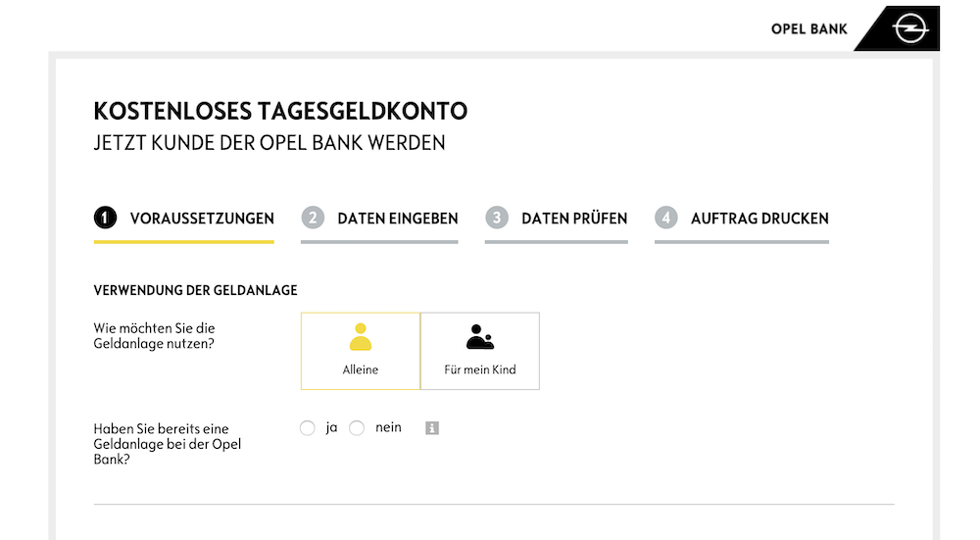Click 'Jetzt Kunde der Opel Bank werden' subtitle
The width and height of the screenshot is (980, 540).
[x=269, y=143]
